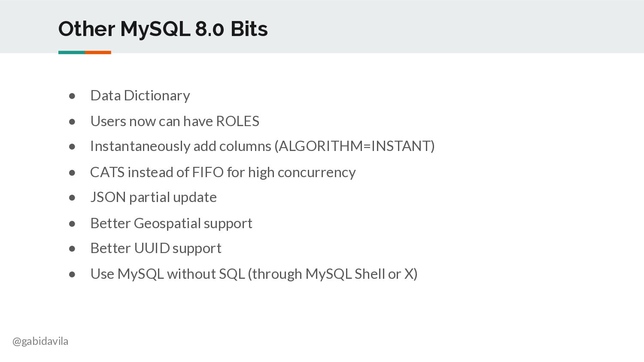Select the "Data Dictionary" bullet text
This screenshot has width=644, height=362.
[140, 96]
